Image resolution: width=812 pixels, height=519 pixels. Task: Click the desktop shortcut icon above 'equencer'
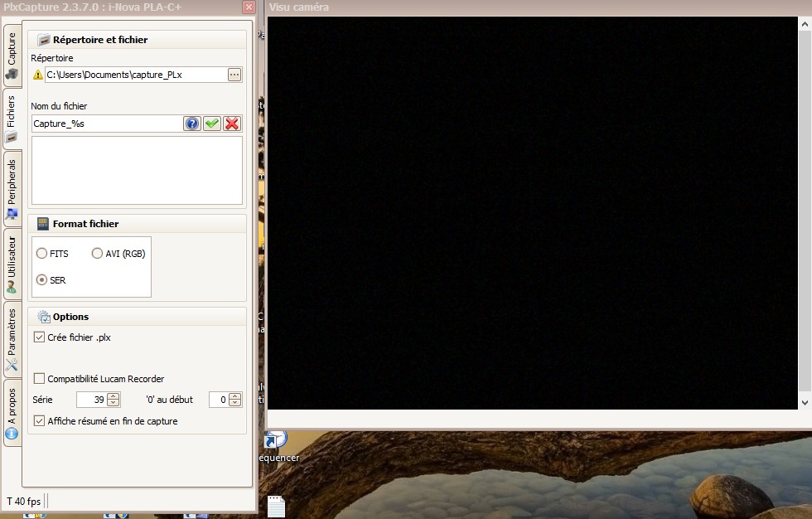275,439
